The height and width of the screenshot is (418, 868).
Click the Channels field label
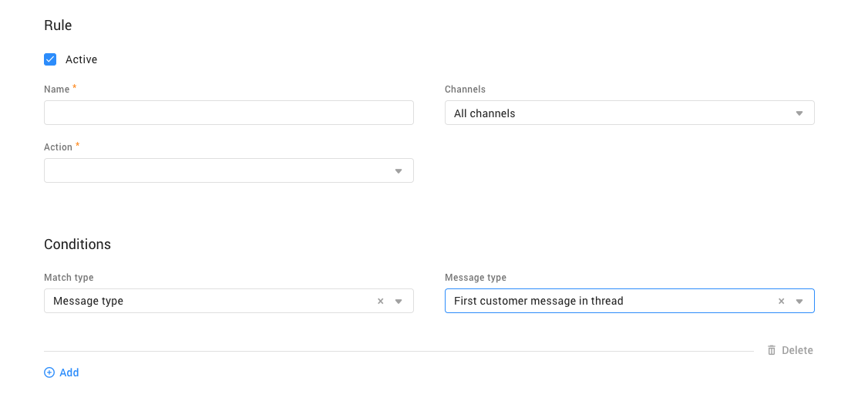click(x=465, y=89)
